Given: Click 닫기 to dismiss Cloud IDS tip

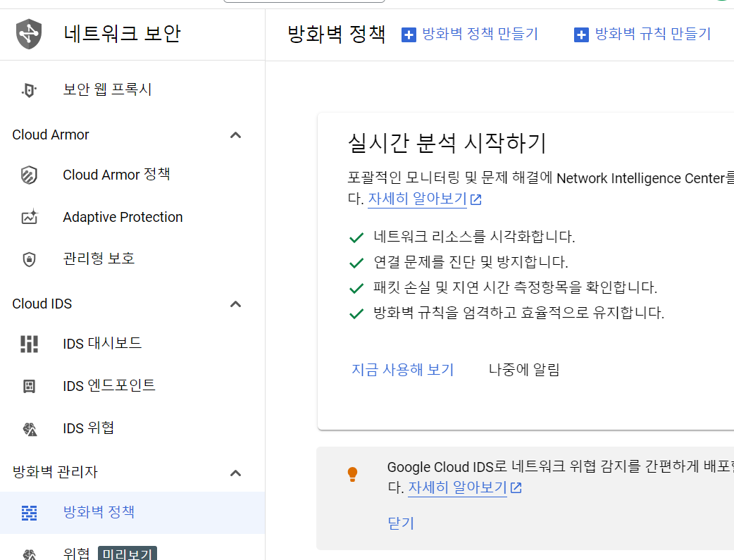Looking at the screenshot, I should (x=402, y=523).
